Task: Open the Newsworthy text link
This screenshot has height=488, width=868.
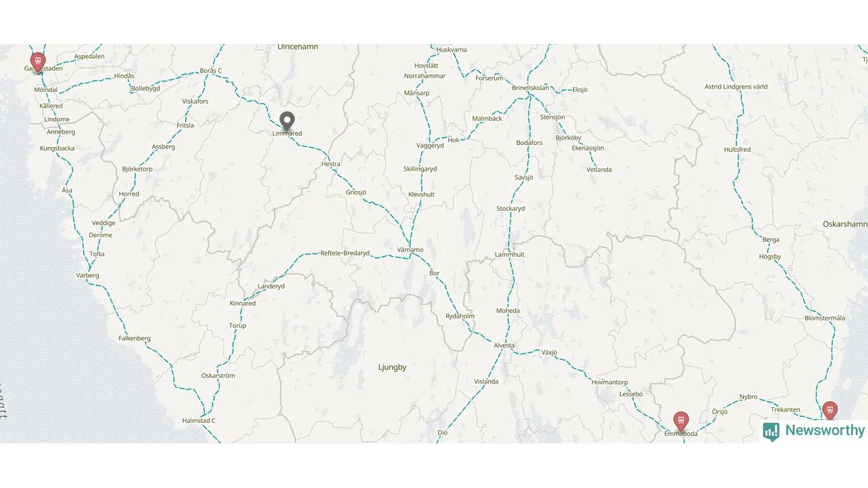Action: [x=825, y=430]
